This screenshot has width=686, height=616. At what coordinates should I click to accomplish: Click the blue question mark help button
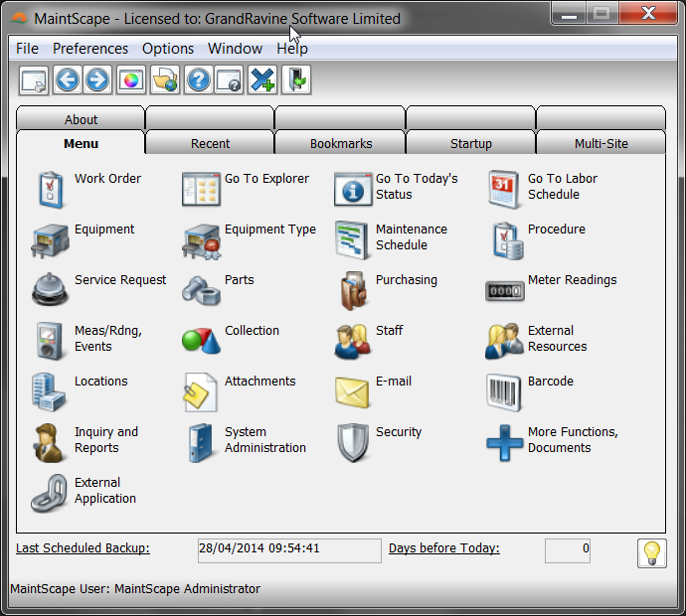[199, 80]
